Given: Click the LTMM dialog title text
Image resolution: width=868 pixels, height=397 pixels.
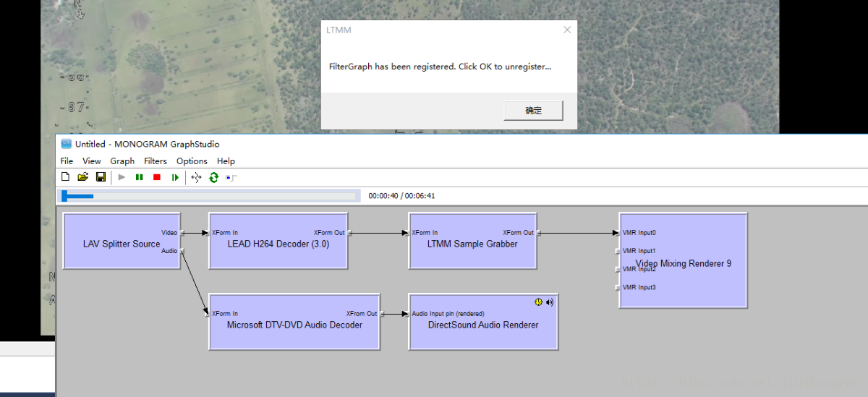Looking at the screenshot, I should click(x=339, y=30).
